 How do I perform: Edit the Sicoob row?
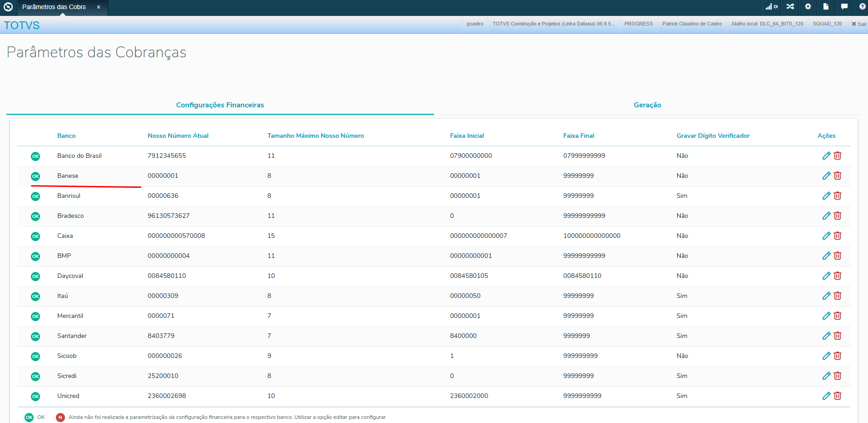click(x=826, y=356)
